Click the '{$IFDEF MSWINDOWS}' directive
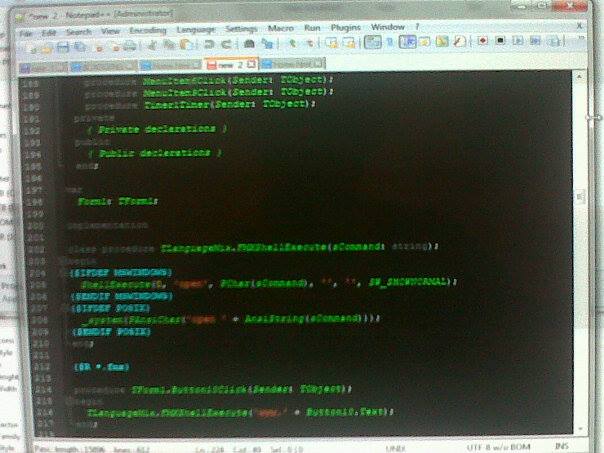Image resolution: width=604 pixels, height=453 pixels. click(121, 272)
